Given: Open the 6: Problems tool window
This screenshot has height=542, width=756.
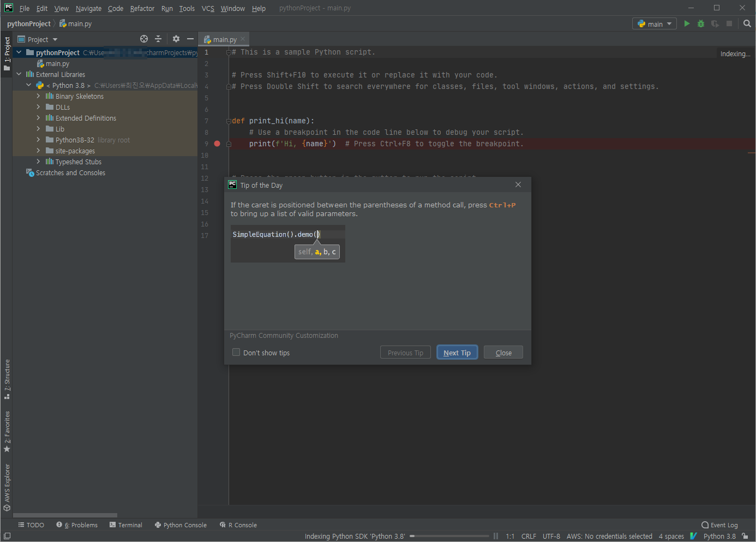Looking at the screenshot, I should pyautogui.click(x=77, y=525).
